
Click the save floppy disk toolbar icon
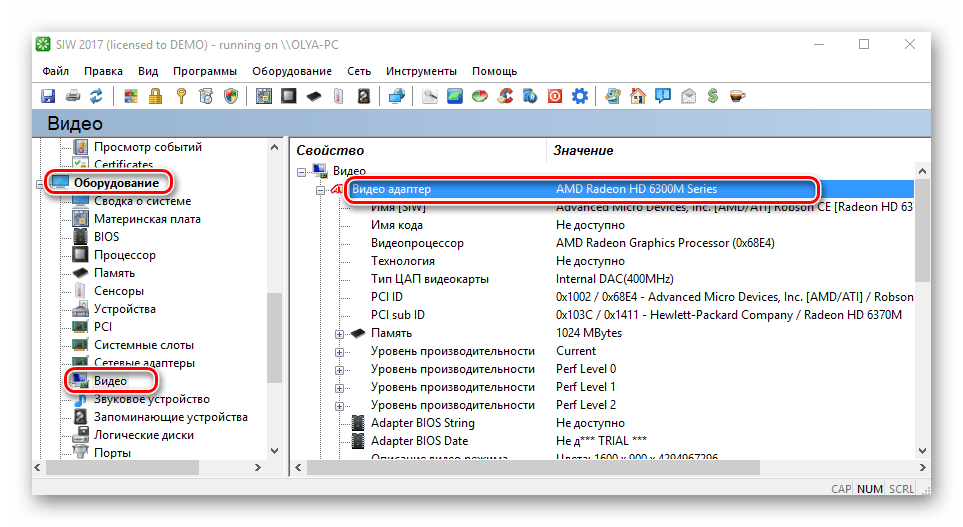47,96
